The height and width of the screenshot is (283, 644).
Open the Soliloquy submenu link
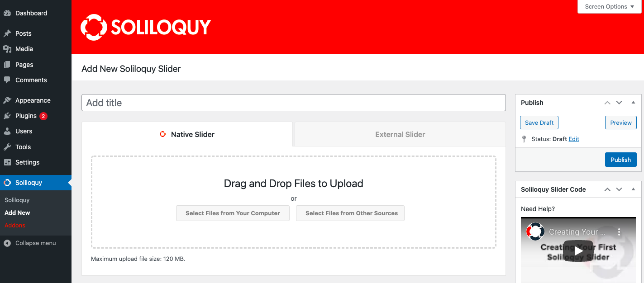[x=17, y=200]
